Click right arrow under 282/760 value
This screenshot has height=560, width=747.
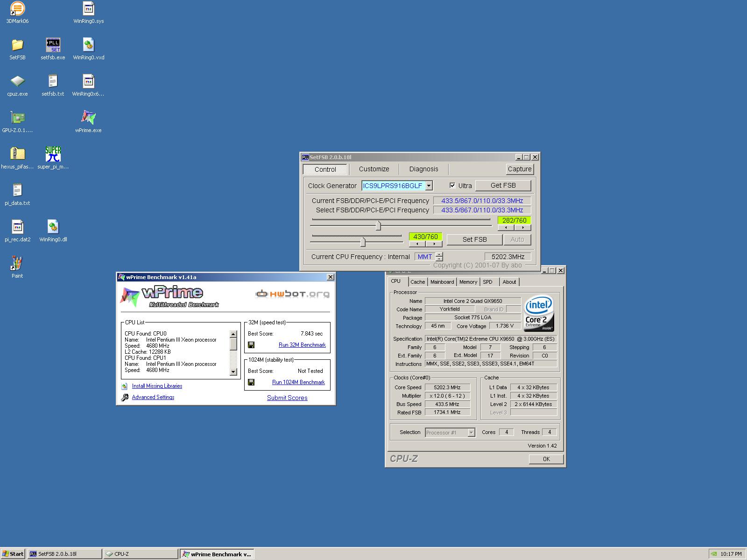click(523, 228)
